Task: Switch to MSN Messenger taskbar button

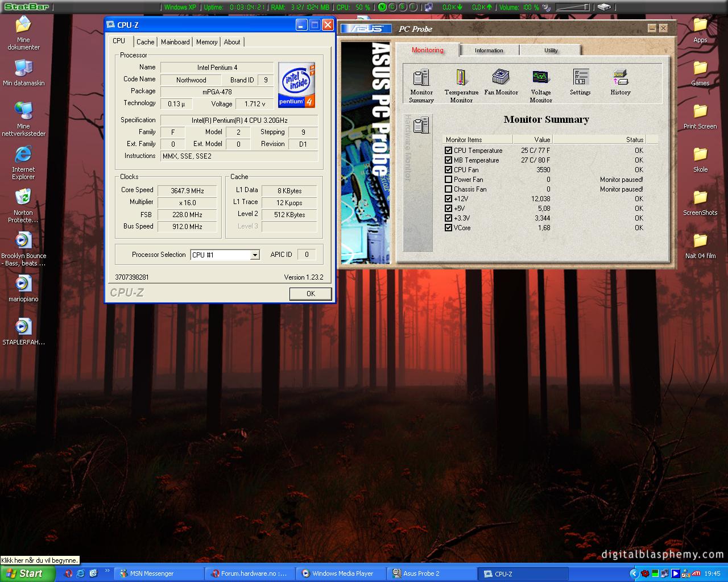Action: [x=159, y=573]
